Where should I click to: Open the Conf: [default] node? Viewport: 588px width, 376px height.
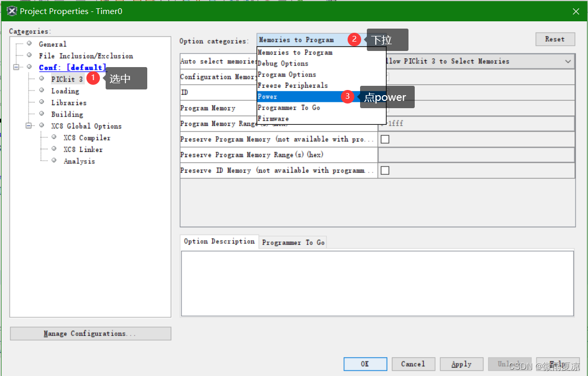pyautogui.click(x=73, y=68)
